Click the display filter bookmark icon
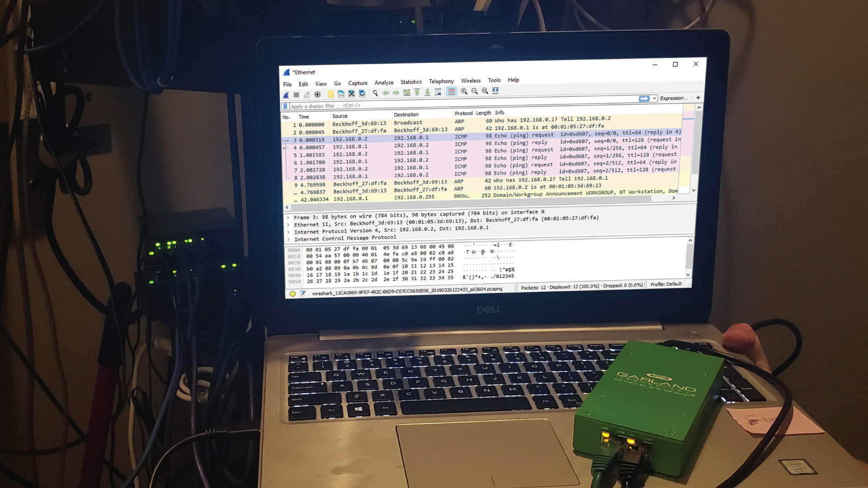Viewport: 868px width, 488px height. coord(285,107)
